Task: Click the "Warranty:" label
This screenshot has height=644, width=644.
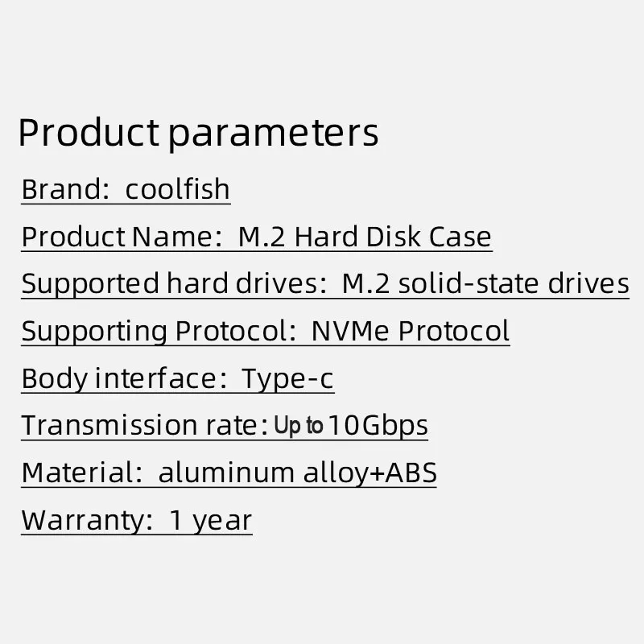Action: 87,520
